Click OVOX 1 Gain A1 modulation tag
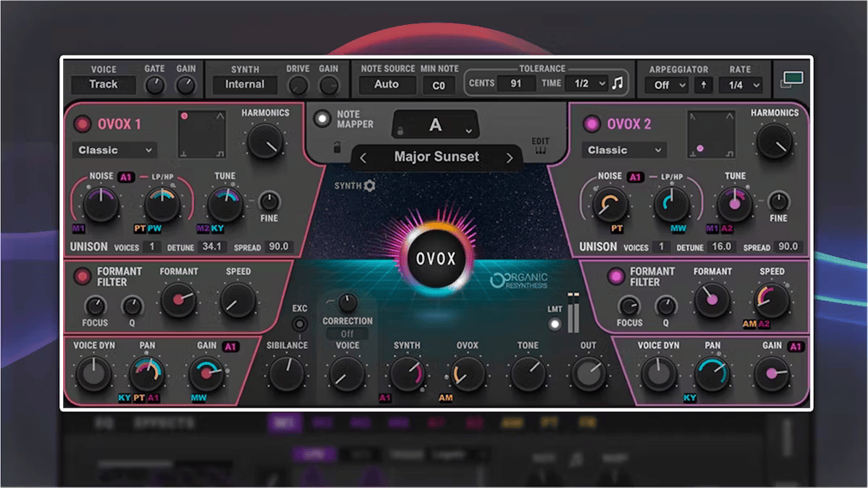This screenshot has height=488, width=868. click(x=230, y=347)
